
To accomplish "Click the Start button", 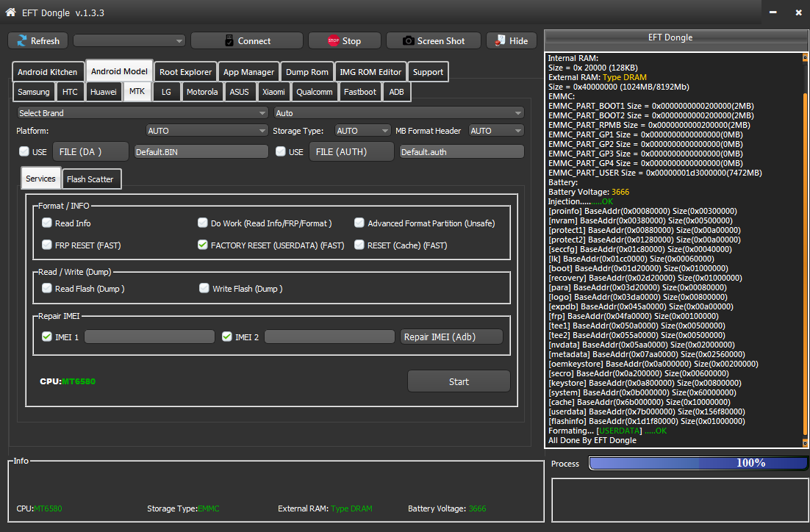I will tap(459, 381).
